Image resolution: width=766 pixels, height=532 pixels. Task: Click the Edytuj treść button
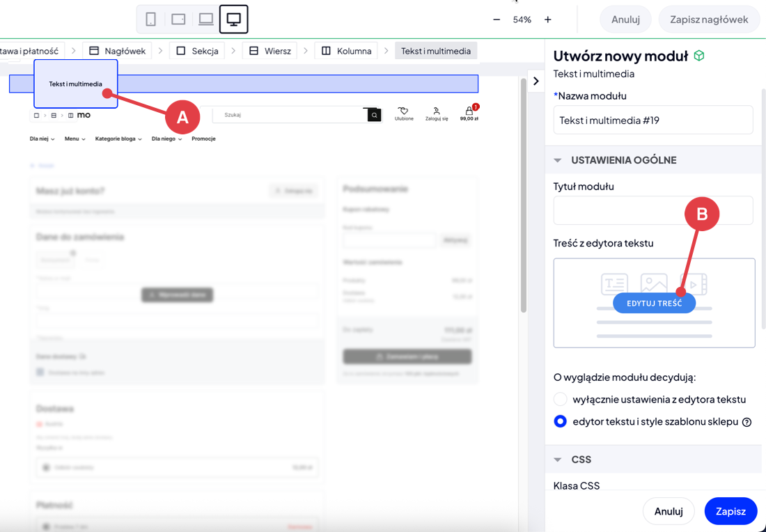pyautogui.click(x=654, y=303)
